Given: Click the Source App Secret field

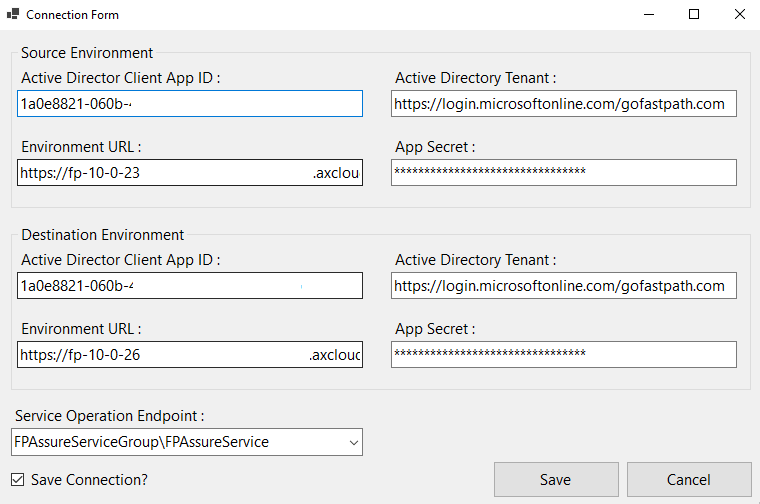Looking at the screenshot, I should pos(563,172).
